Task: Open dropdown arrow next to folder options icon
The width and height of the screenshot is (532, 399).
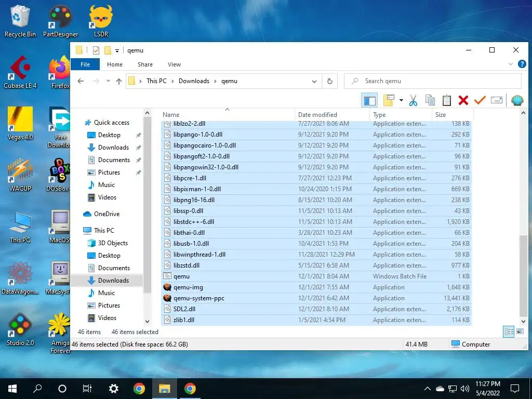Action: pos(401,100)
